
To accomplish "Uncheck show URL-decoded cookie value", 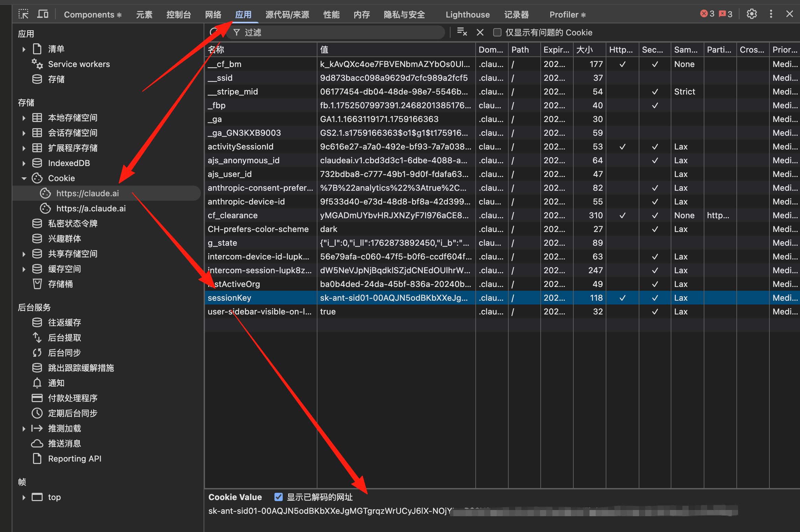I will [x=279, y=497].
